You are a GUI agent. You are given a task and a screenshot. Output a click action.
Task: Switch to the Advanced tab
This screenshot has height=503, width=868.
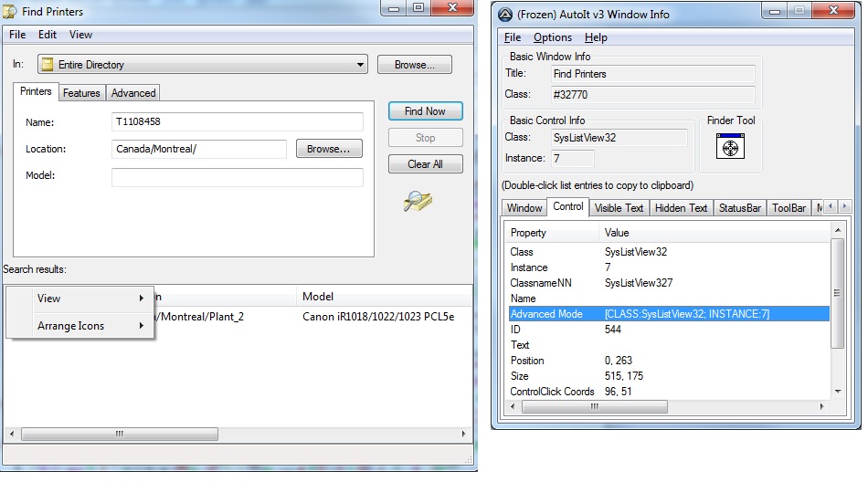pos(132,93)
